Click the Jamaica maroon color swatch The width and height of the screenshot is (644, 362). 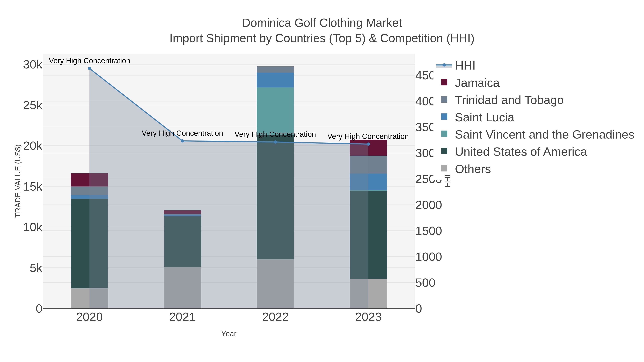tap(444, 82)
